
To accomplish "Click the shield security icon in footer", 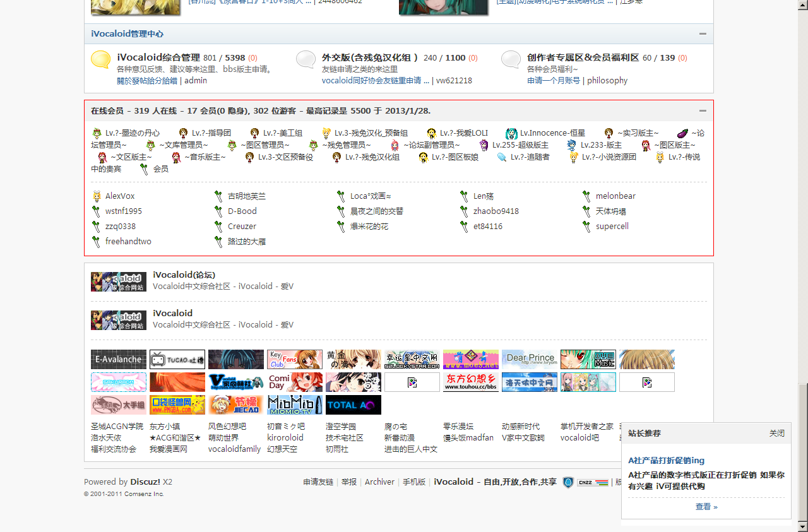I will tap(568, 482).
